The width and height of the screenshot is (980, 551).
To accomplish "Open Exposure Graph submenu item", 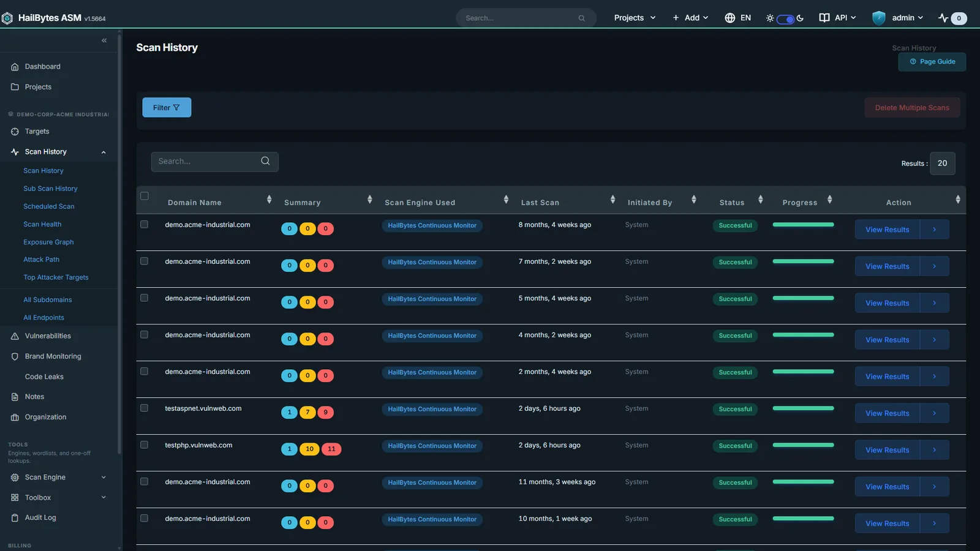I will [48, 242].
